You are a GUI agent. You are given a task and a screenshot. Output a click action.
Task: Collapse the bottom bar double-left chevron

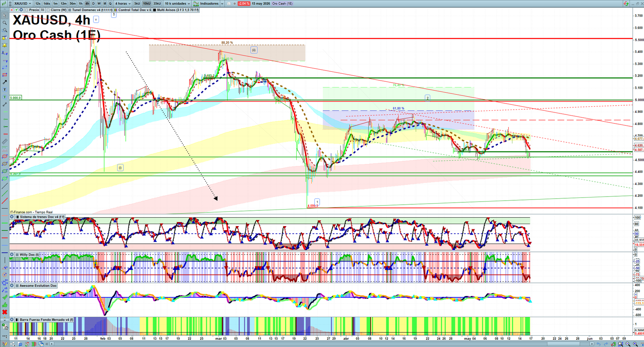pyautogui.click(x=47, y=344)
